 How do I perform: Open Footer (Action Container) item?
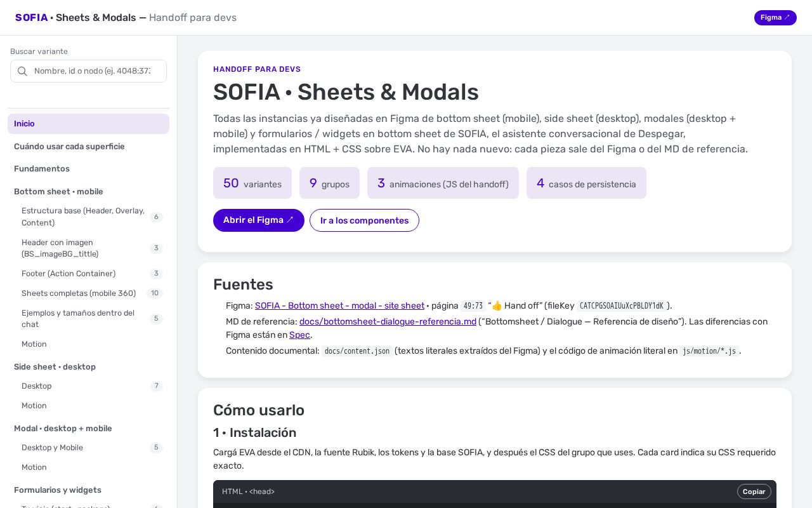(x=88, y=274)
